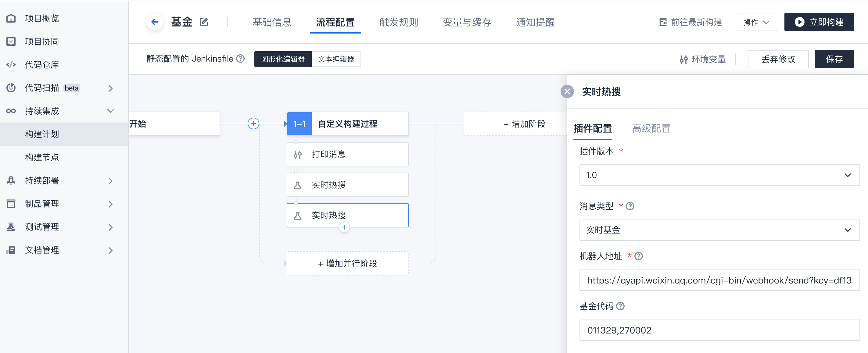The width and height of the screenshot is (868, 353).
Task: Click the back arrow next to 基金
Action: (155, 22)
